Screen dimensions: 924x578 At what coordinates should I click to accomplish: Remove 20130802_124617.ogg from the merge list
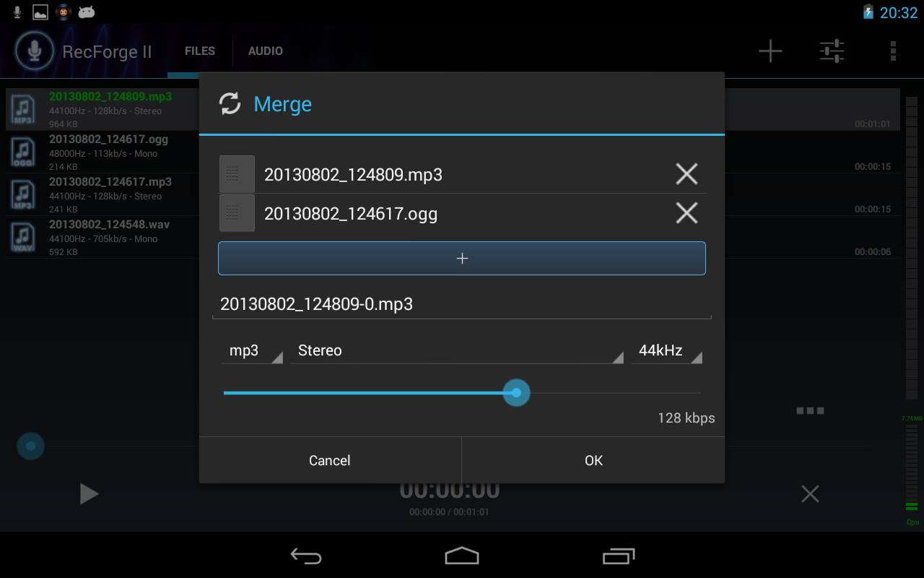pos(687,212)
